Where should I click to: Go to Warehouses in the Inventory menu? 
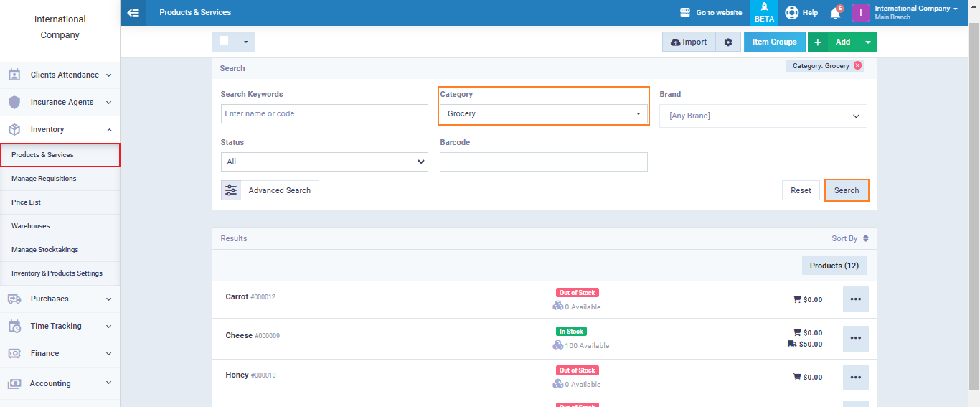coord(31,226)
